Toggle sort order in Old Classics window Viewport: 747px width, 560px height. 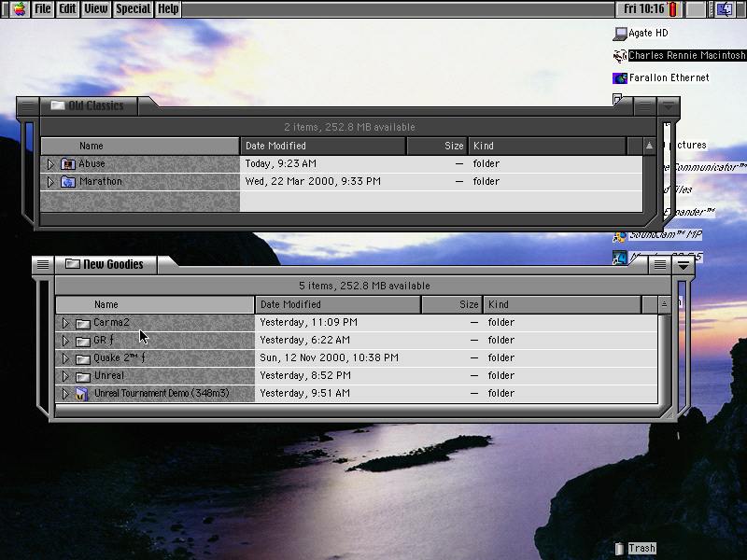coord(649,146)
